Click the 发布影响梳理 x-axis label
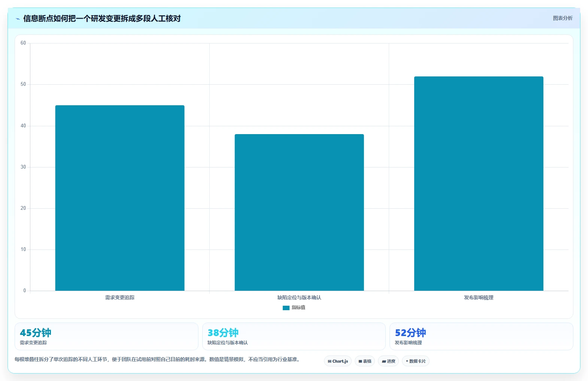This screenshot has height=381, width=588. coord(479,297)
